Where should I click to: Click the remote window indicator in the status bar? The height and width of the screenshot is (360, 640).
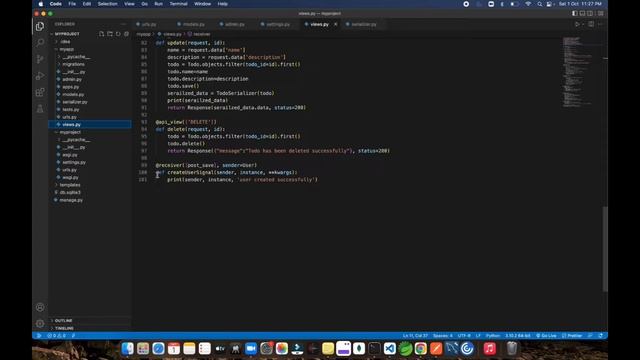(38, 336)
